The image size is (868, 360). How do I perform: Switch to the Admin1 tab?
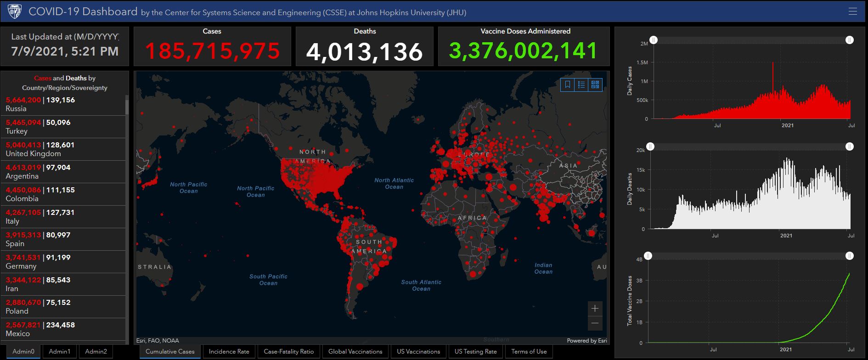(60, 352)
